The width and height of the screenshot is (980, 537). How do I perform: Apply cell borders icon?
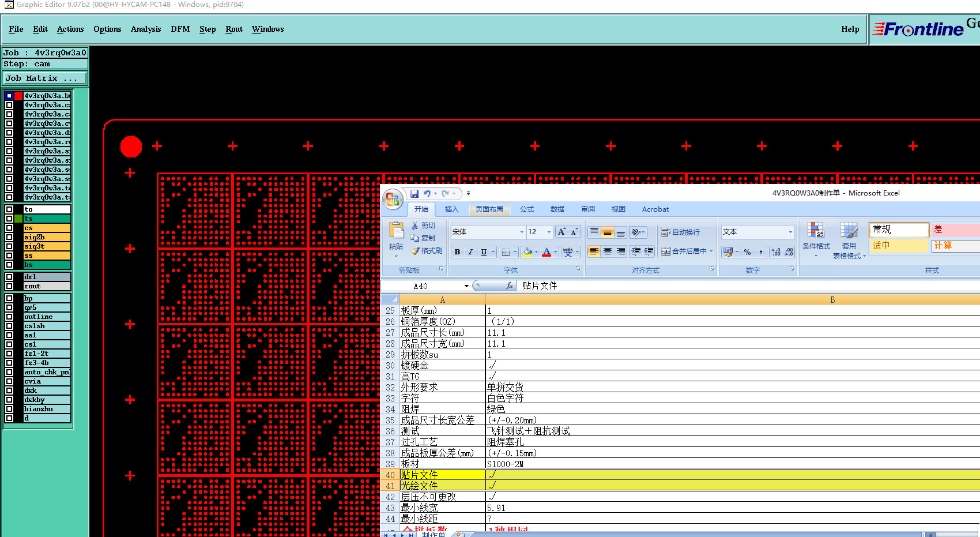(506, 252)
